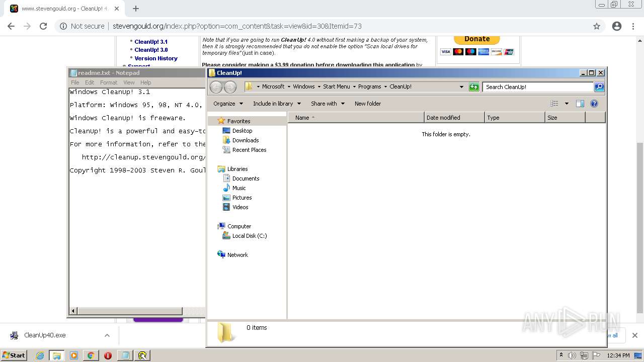644x362 pixels.
Task: Show hidden tray icons arrow
Action: [561, 355]
